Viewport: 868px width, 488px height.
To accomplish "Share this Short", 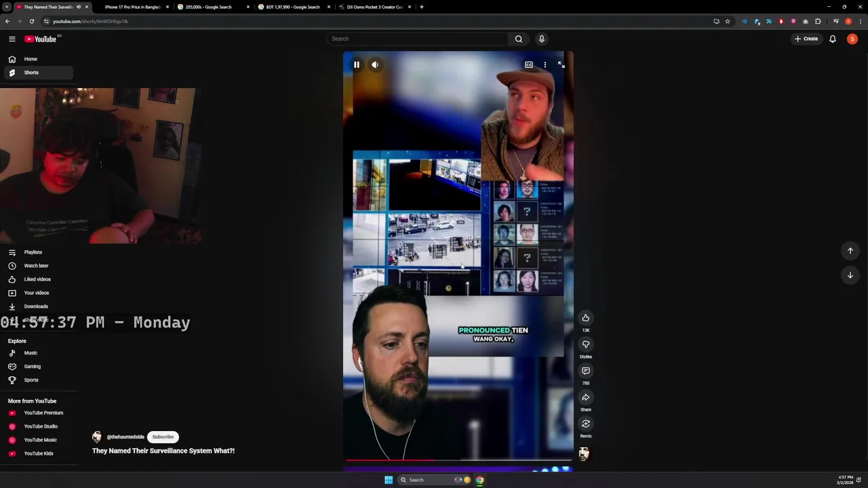I will coord(586,397).
